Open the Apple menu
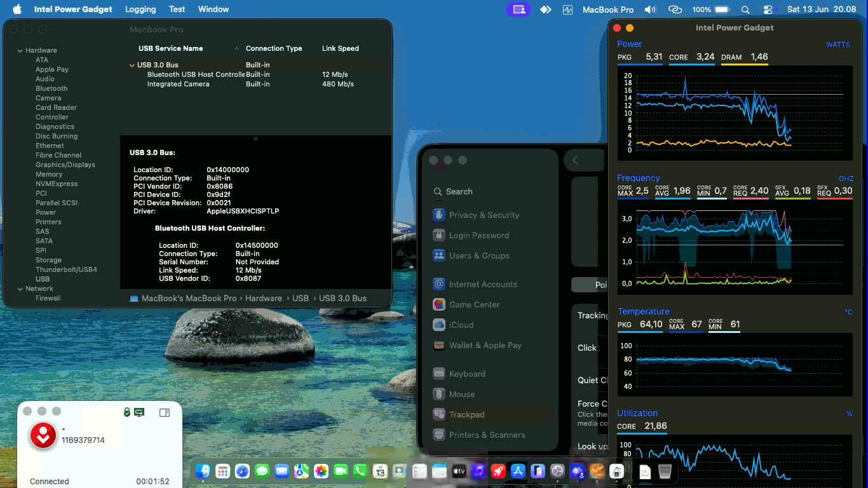 coord(17,10)
